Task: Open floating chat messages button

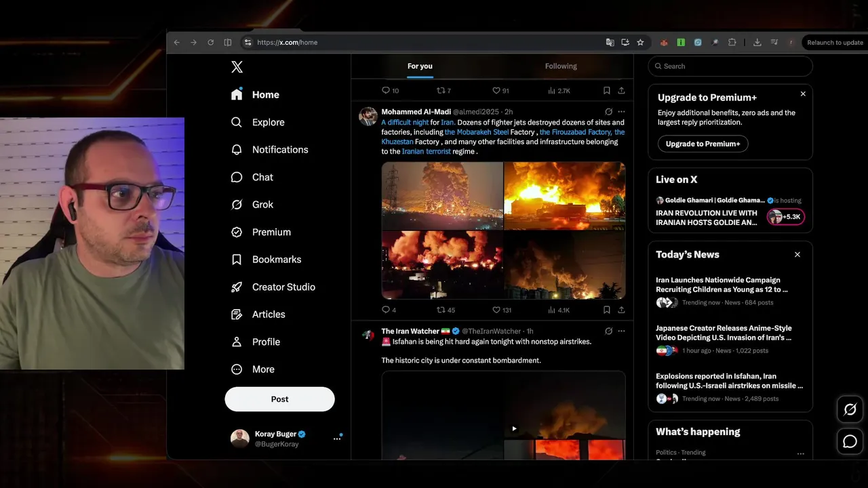Action: pyautogui.click(x=850, y=442)
